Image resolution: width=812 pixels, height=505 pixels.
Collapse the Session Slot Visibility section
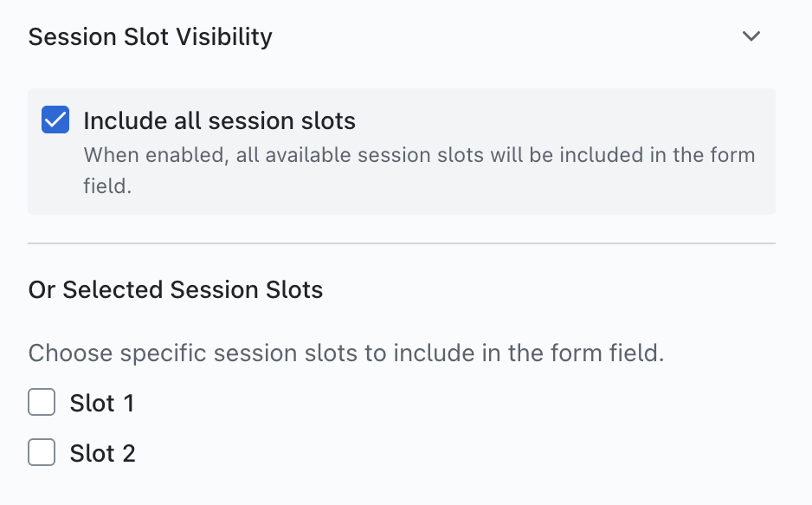tap(751, 36)
